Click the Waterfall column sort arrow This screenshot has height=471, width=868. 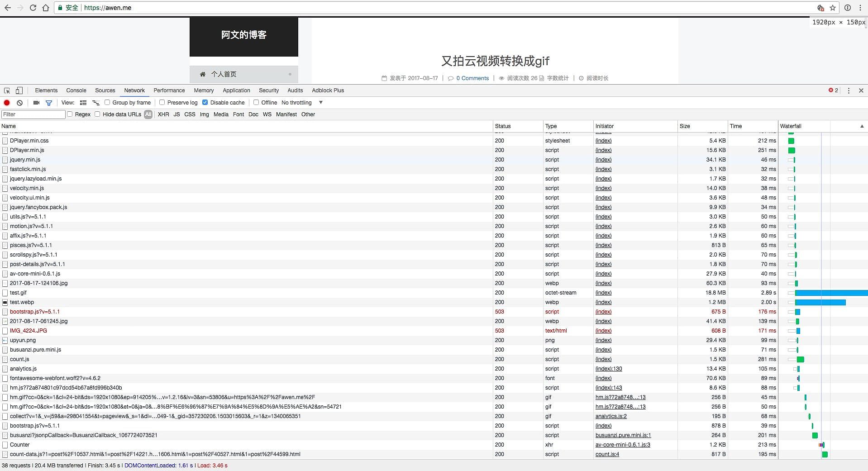click(x=862, y=126)
